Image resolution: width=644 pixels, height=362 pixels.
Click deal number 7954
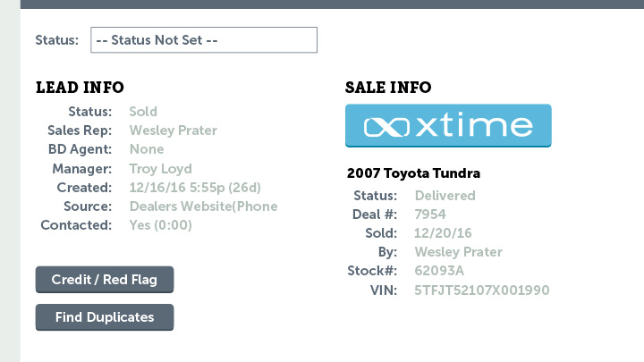pos(430,215)
